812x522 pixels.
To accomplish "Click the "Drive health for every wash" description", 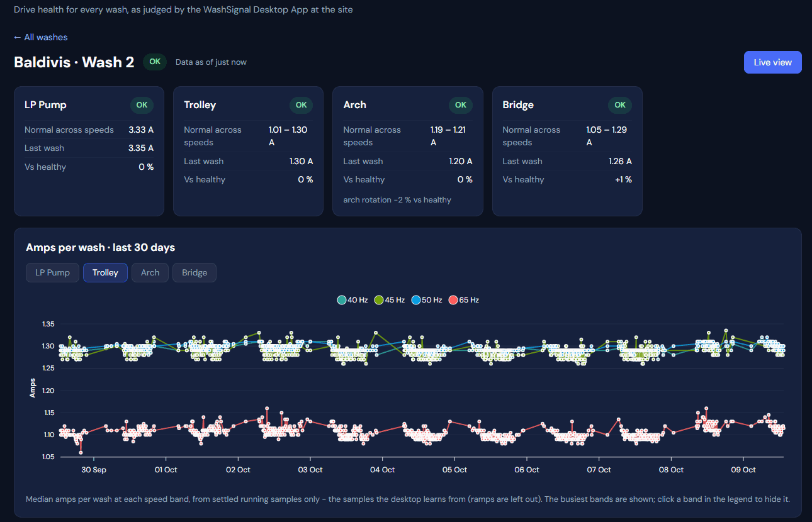I will pos(183,10).
